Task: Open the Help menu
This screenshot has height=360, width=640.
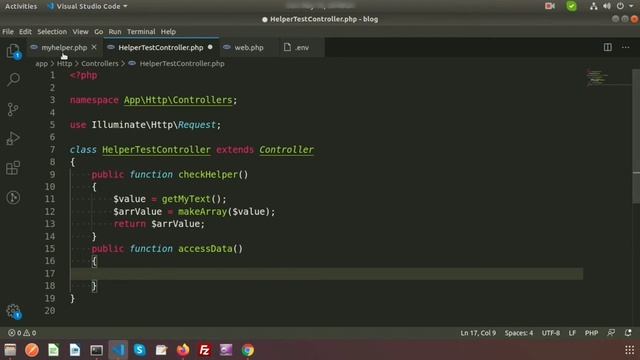Action: pyautogui.click(x=168, y=31)
